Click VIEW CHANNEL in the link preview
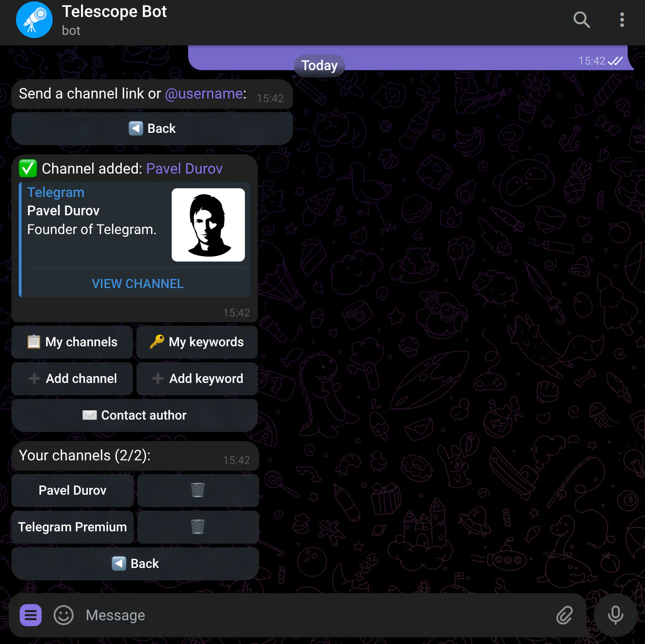Image resolution: width=645 pixels, height=644 pixels. tap(137, 284)
